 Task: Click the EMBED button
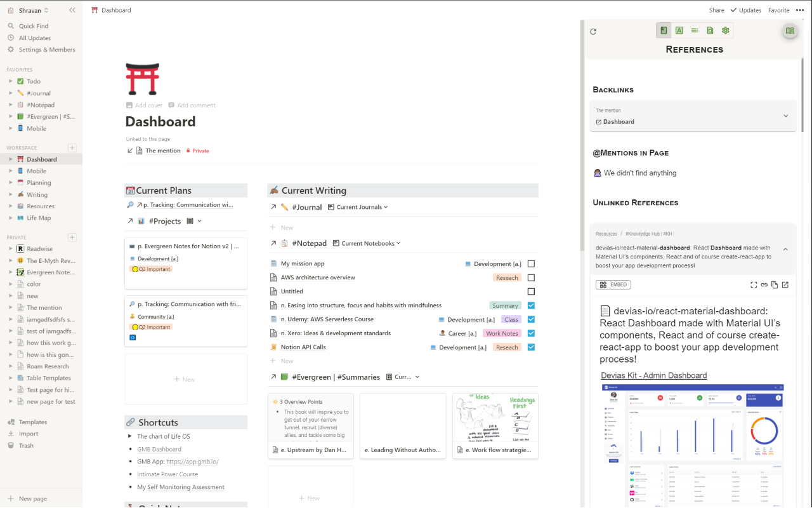coord(613,284)
